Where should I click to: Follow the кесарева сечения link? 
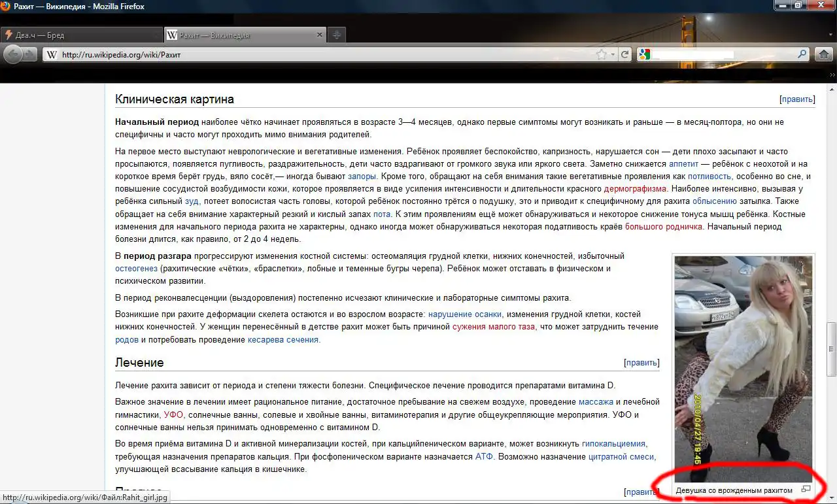[x=283, y=340]
